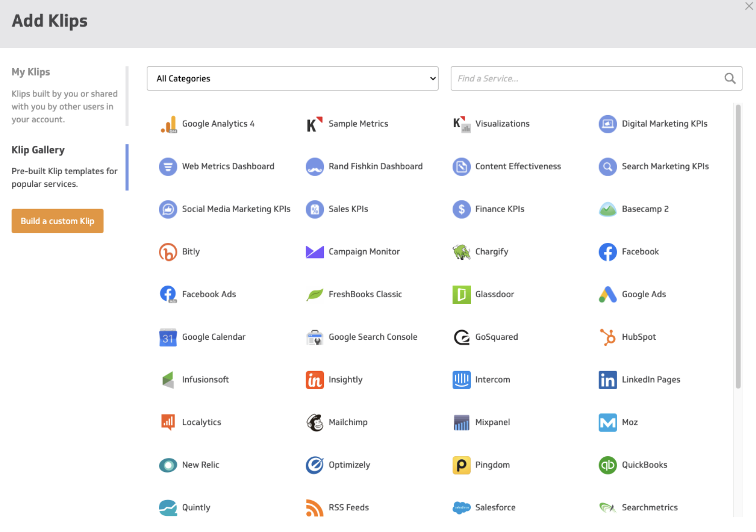Click the QuickBooks green icon
Image resolution: width=756 pixels, height=532 pixels.
(608, 465)
